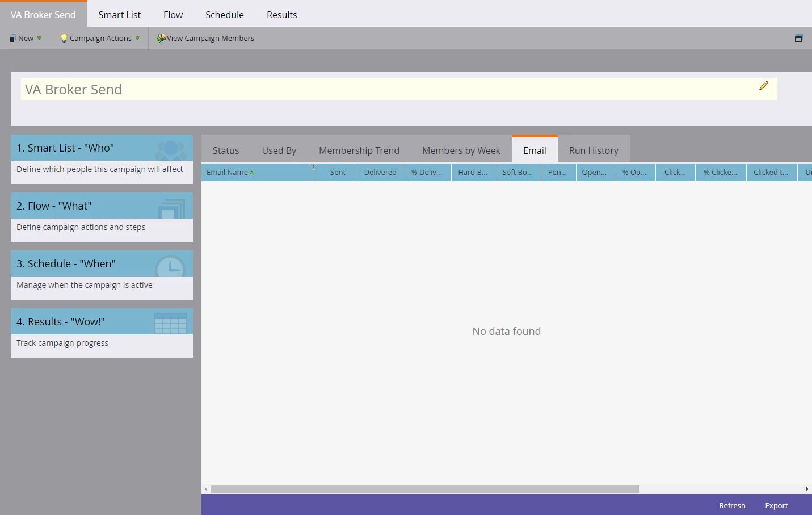The image size is (812, 515).
Task: Click "Manage when the campaign is active"
Action: 85,285
